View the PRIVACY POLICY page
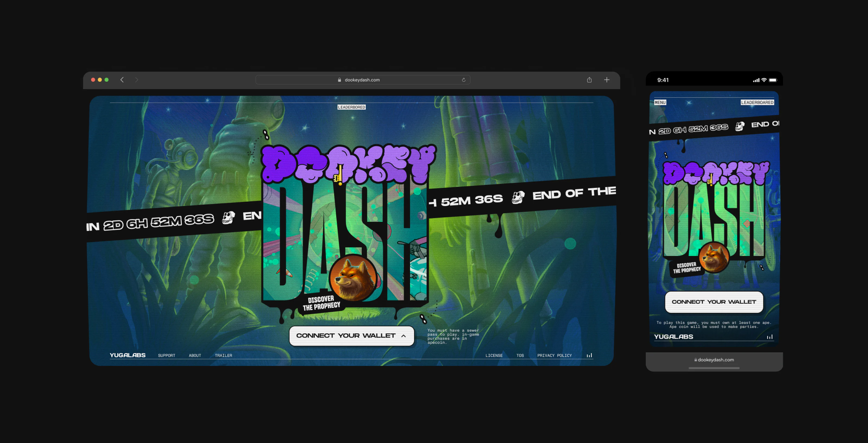Viewport: 868px width, 443px height. pos(554,355)
